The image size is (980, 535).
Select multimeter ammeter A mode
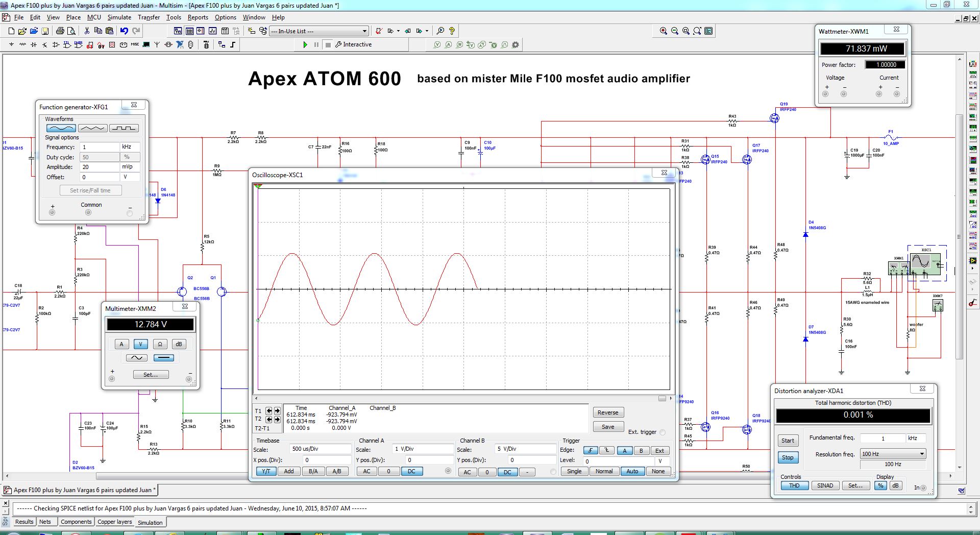[x=121, y=344]
